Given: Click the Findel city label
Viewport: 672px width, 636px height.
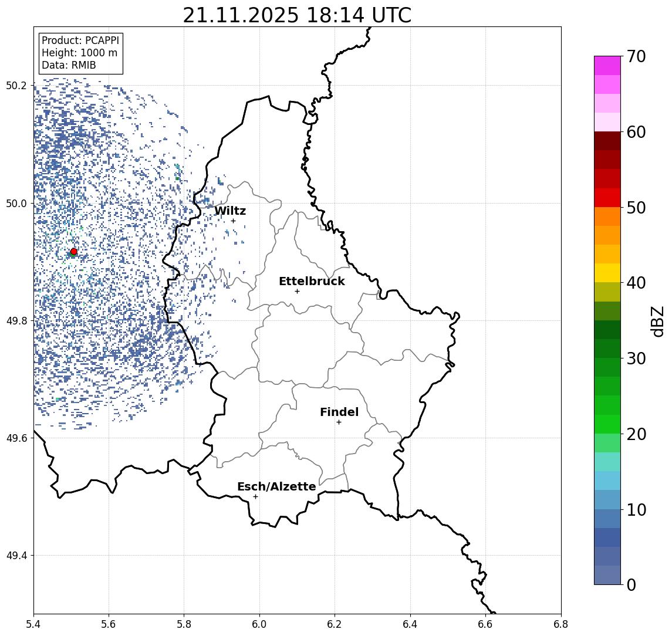Looking at the screenshot, I should 339,412.
